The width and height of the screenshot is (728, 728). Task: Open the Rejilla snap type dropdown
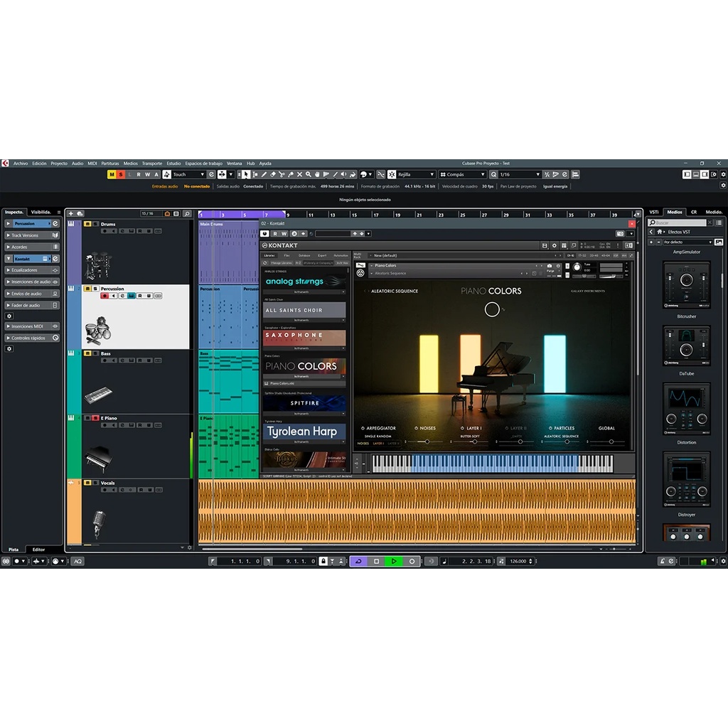(x=414, y=174)
